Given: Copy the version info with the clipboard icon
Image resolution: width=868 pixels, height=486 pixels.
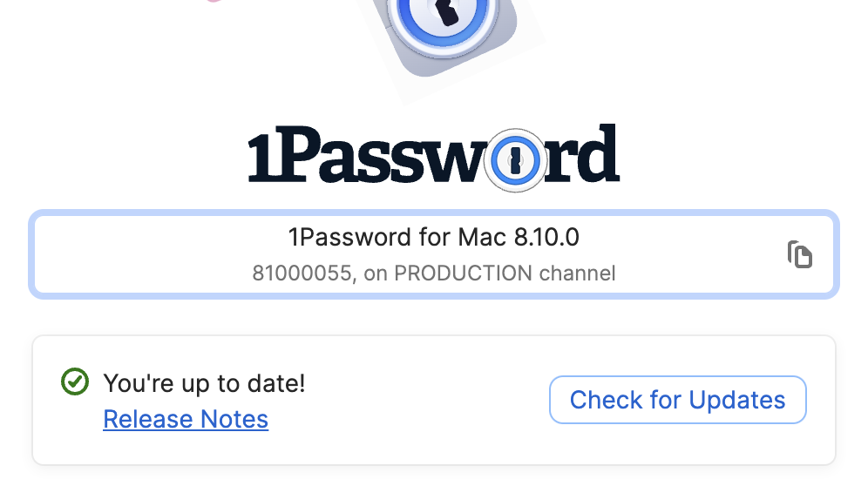Looking at the screenshot, I should [x=799, y=254].
